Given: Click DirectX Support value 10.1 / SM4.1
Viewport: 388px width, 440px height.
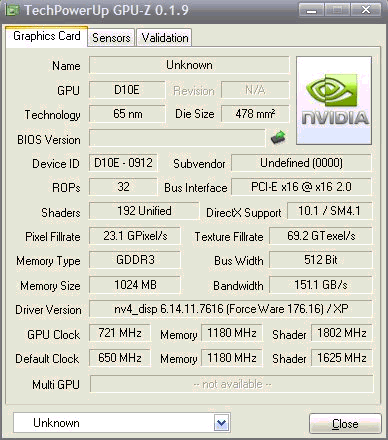Looking at the screenshot, I should pyautogui.click(x=329, y=211).
